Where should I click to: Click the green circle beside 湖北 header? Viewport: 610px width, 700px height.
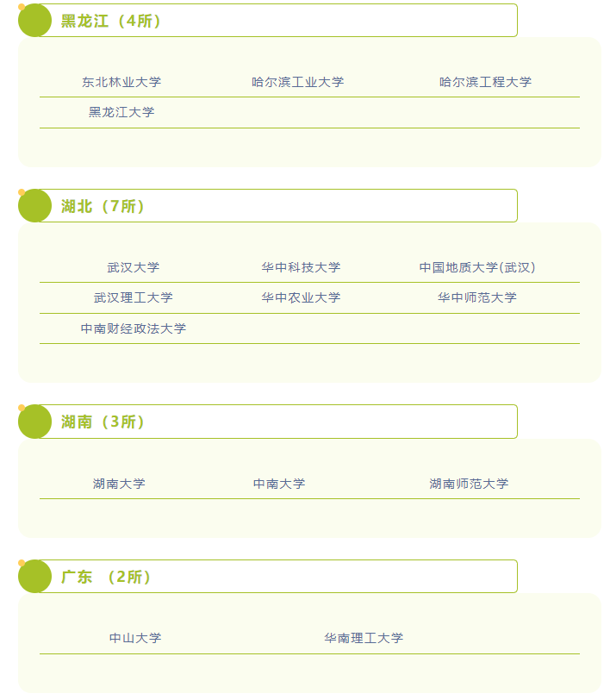pyautogui.click(x=34, y=206)
